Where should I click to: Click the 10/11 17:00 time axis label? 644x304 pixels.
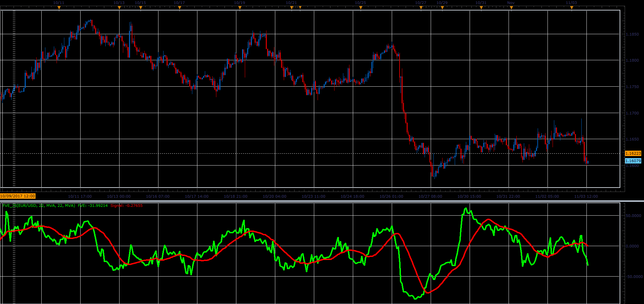[x=80, y=196]
